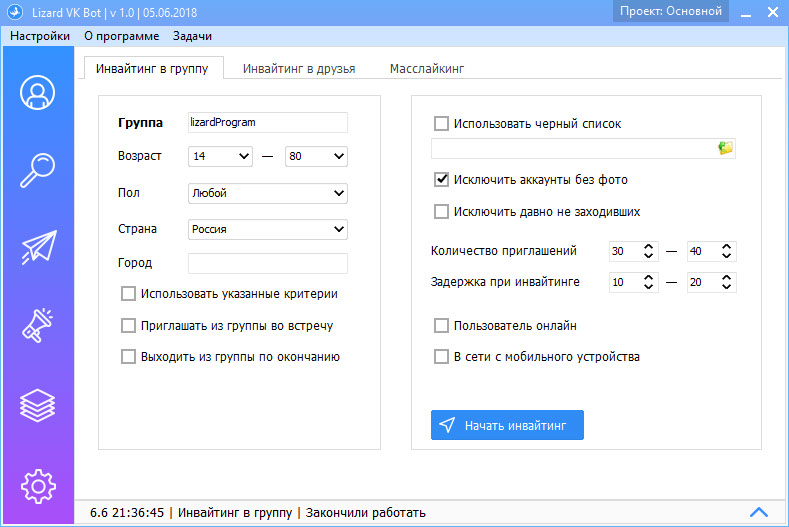
Task: Enable the Использовать черный список checkbox
Action: (441, 124)
